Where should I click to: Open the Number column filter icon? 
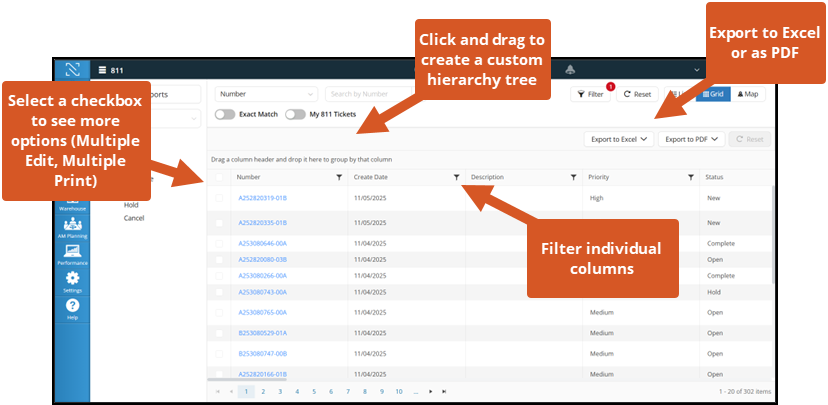tap(339, 177)
